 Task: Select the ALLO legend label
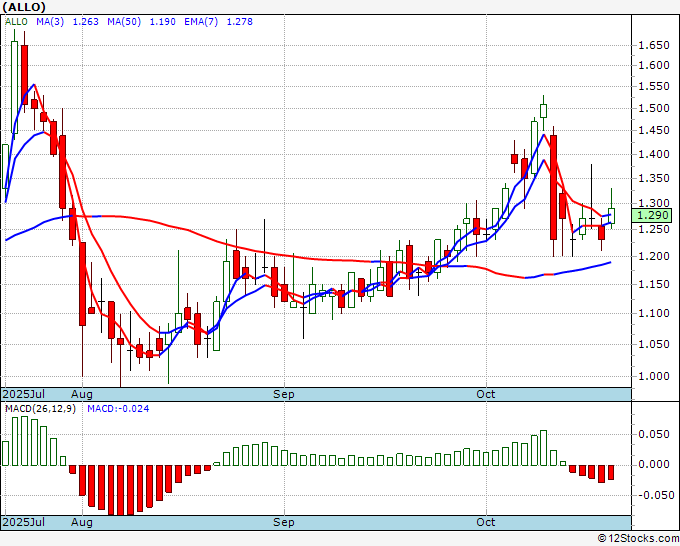click(16, 22)
